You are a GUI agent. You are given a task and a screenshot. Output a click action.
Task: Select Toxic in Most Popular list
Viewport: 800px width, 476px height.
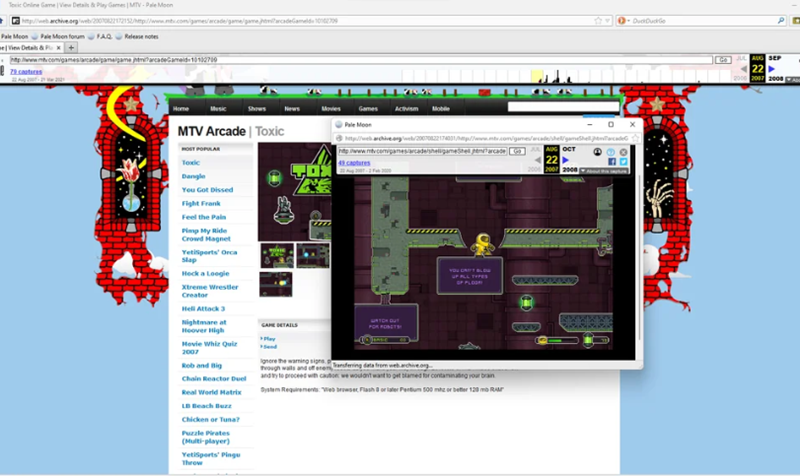pyautogui.click(x=191, y=163)
